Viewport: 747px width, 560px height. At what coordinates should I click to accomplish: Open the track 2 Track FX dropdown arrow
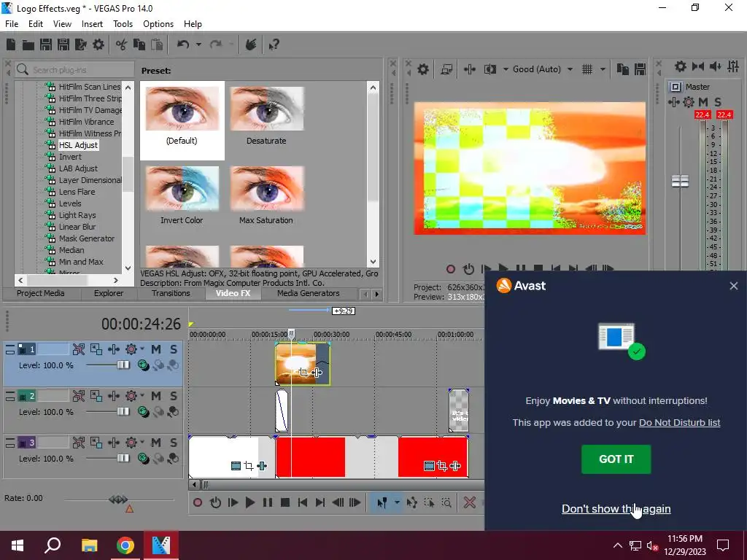(x=142, y=396)
